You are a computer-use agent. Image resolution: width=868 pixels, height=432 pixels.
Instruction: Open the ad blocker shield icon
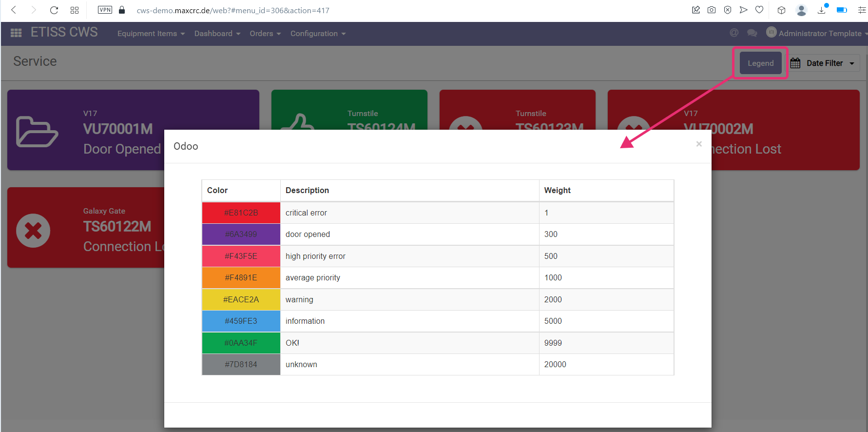728,10
